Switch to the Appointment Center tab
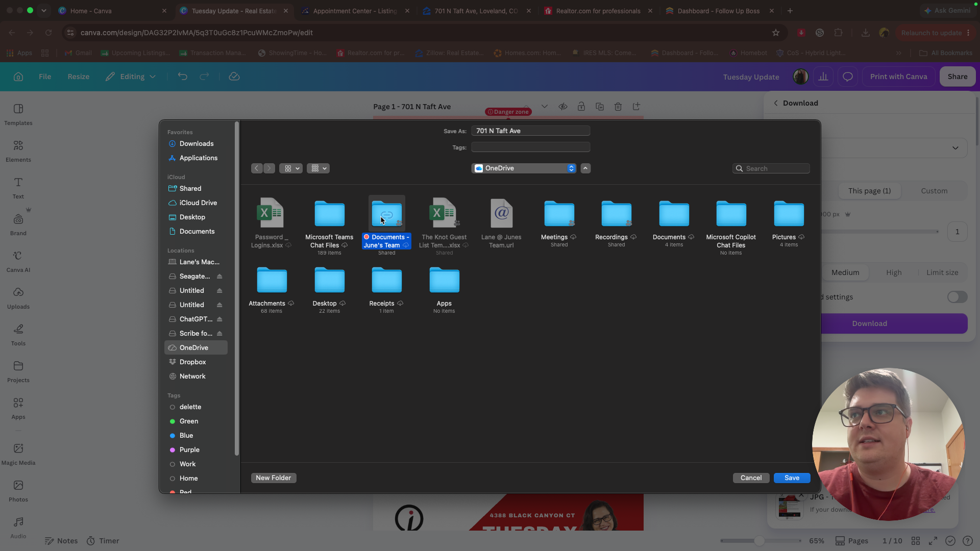This screenshot has width=980, height=551. pos(356,11)
